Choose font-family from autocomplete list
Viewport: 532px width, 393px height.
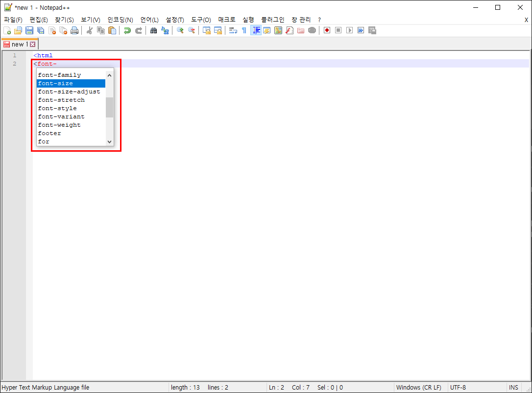(x=71, y=75)
